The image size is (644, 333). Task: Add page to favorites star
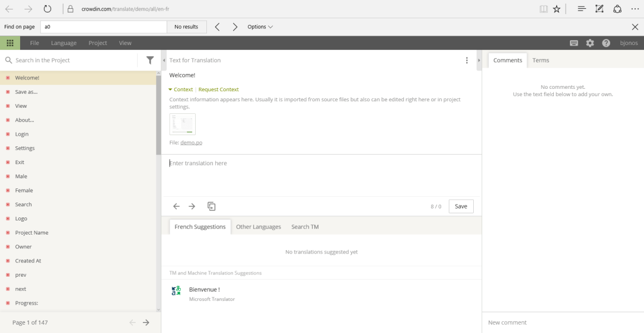tap(556, 9)
